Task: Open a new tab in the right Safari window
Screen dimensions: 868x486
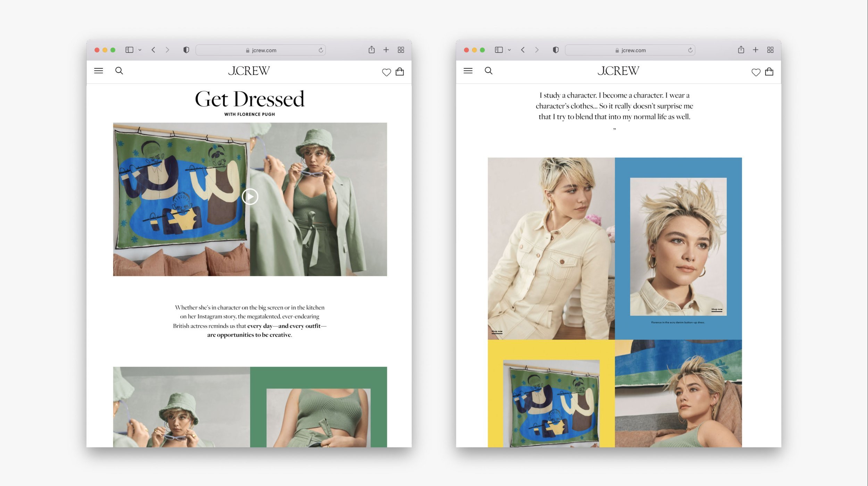Action: 756,50
